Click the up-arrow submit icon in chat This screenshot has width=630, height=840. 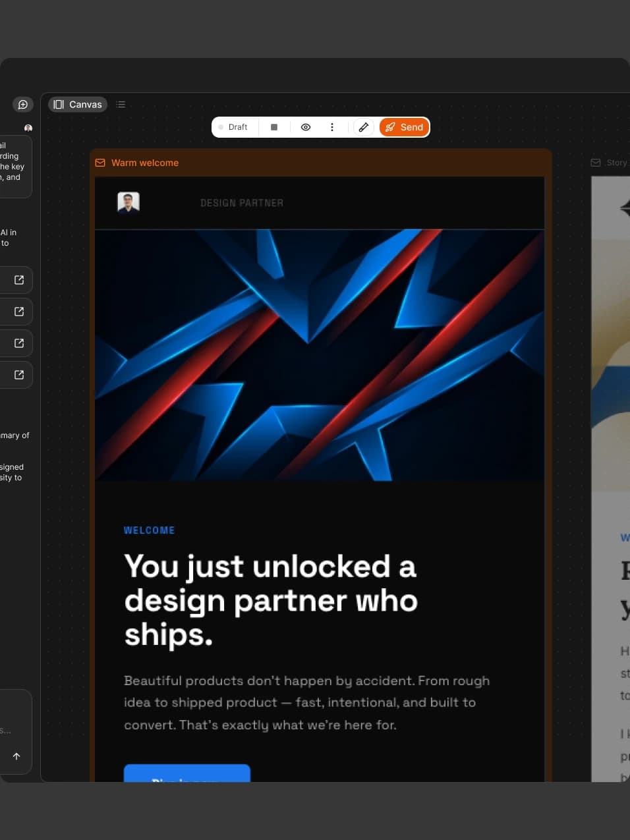tap(16, 756)
